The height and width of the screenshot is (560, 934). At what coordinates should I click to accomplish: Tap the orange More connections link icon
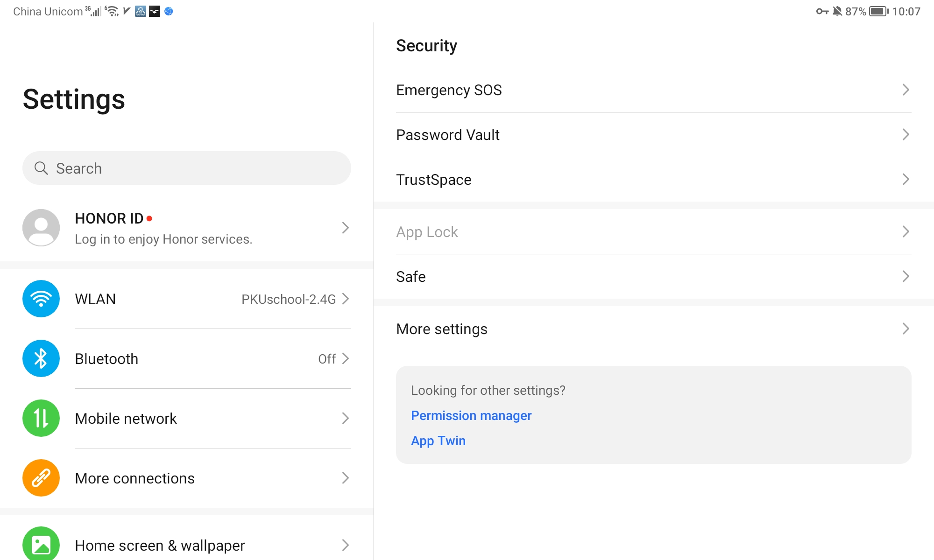[41, 478]
